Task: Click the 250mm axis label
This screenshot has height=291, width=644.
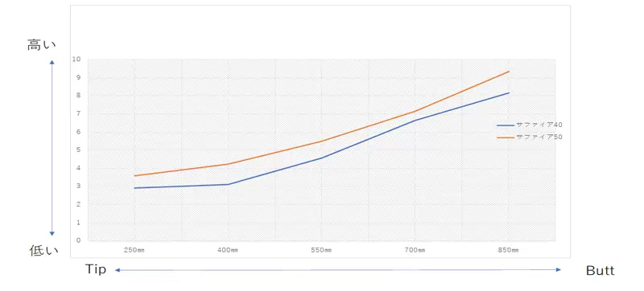Action: 135,250
